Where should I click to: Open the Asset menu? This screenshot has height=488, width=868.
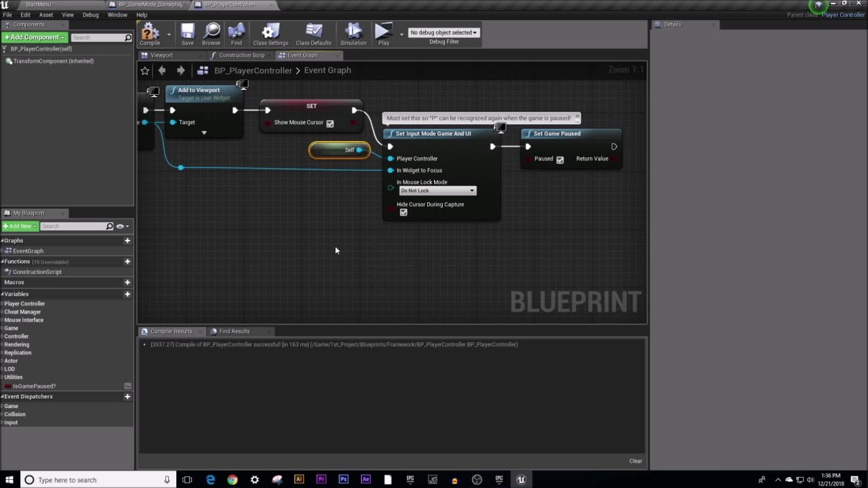(46, 15)
